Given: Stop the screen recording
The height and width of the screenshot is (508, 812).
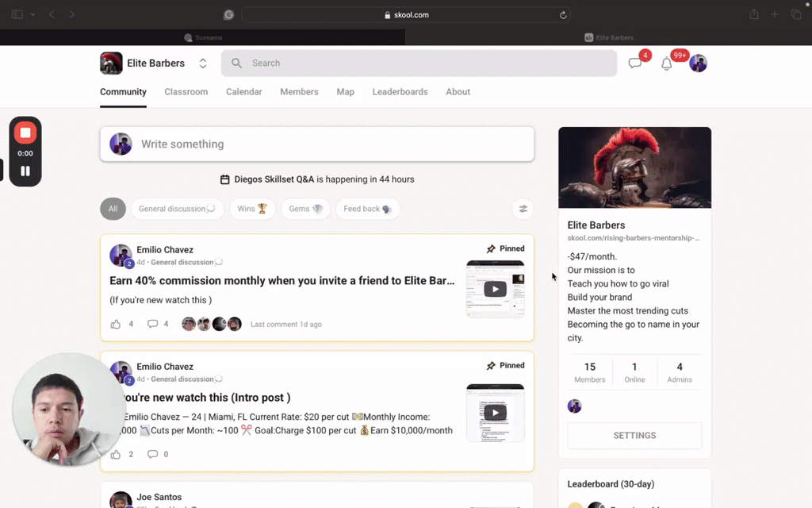Looking at the screenshot, I should click(x=25, y=133).
